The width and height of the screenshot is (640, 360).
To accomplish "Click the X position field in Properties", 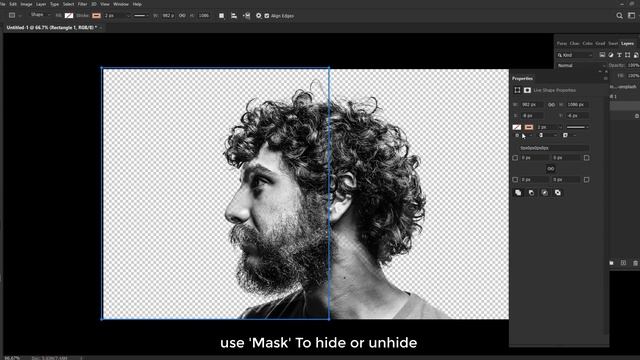I will (x=532, y=116).
